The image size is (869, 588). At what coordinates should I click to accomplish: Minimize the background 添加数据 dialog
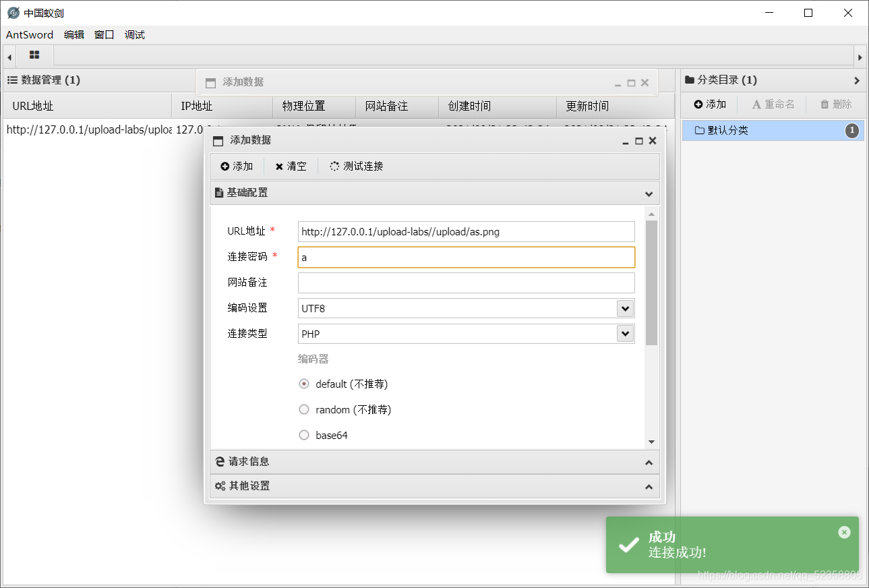pyautogui.click(x=618, y=84)
